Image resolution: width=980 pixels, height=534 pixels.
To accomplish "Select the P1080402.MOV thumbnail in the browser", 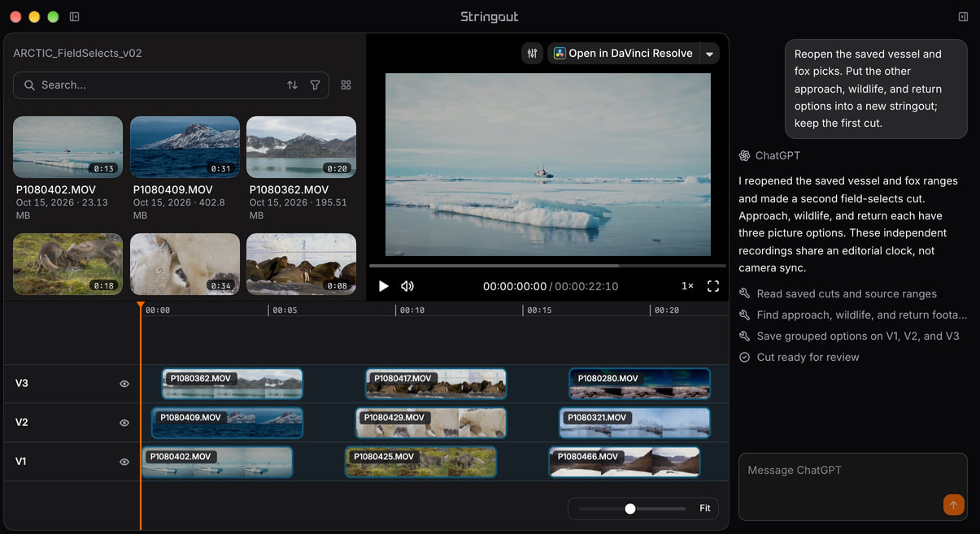I will click(68, 147).
